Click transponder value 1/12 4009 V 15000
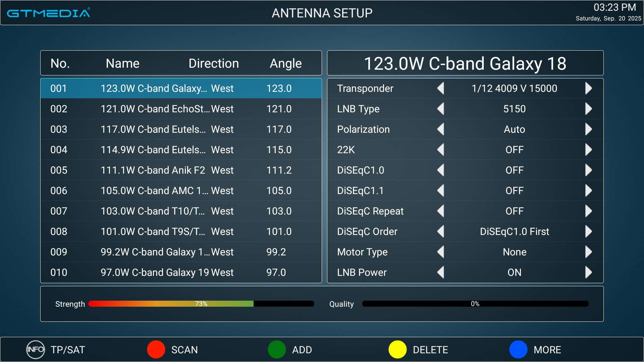Viewport: 644px width, 362px height. pos(514,88)
